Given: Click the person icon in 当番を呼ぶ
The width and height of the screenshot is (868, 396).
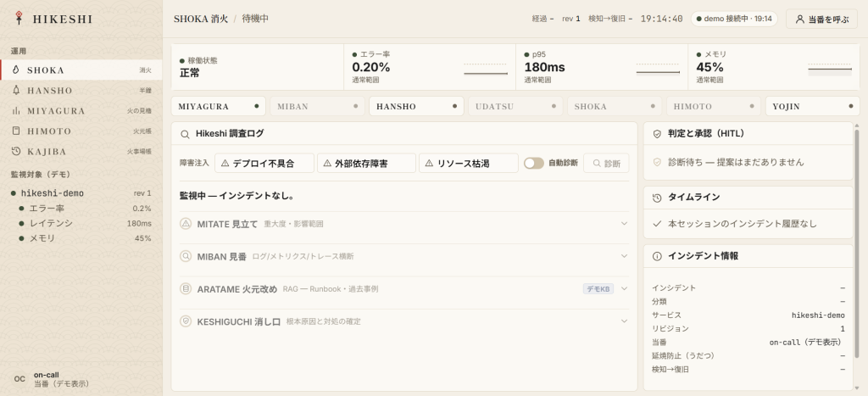Looking at the screenshot, I should [x=799, y=19].
